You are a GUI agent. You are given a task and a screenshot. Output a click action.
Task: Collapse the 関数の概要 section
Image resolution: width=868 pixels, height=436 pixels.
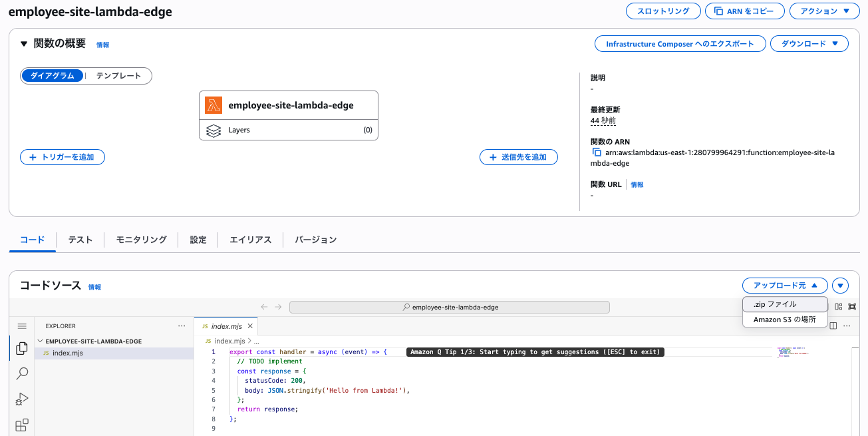coord(24,44)
